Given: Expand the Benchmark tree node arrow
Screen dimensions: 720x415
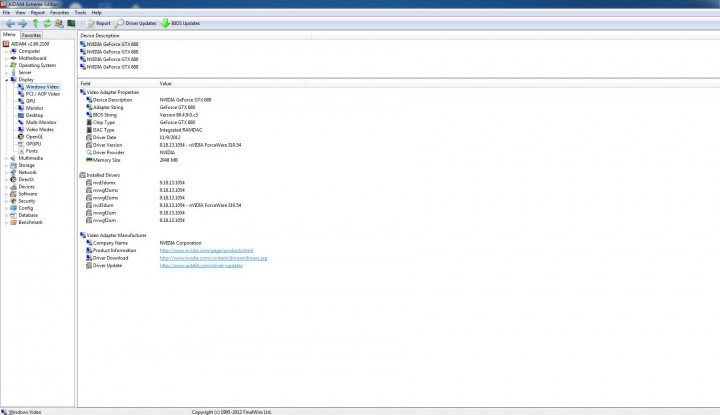Looking at the screenshot, I should click(x=6, y=223).
